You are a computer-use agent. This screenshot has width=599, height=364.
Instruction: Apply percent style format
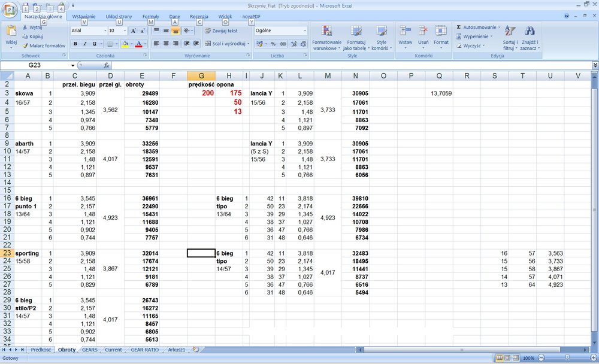click(273, 44)
